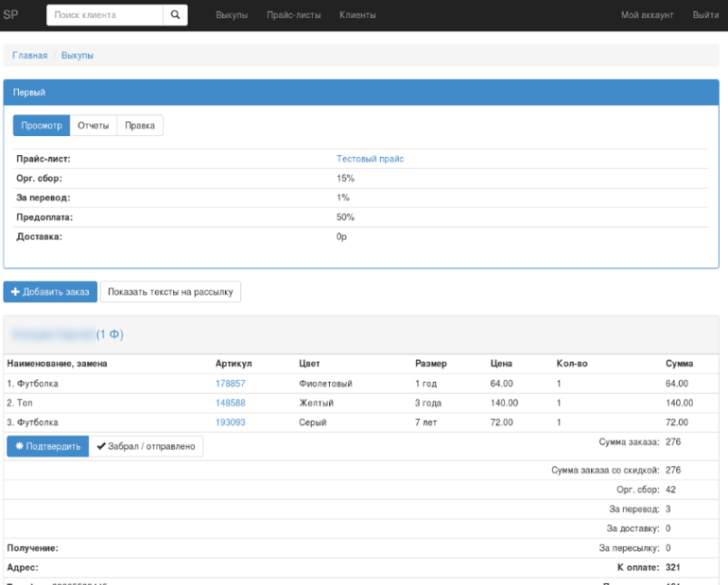Screen dimensions: 728x585
Task: Click the Выкупы breadcrumb link
Action: [78, 56]
